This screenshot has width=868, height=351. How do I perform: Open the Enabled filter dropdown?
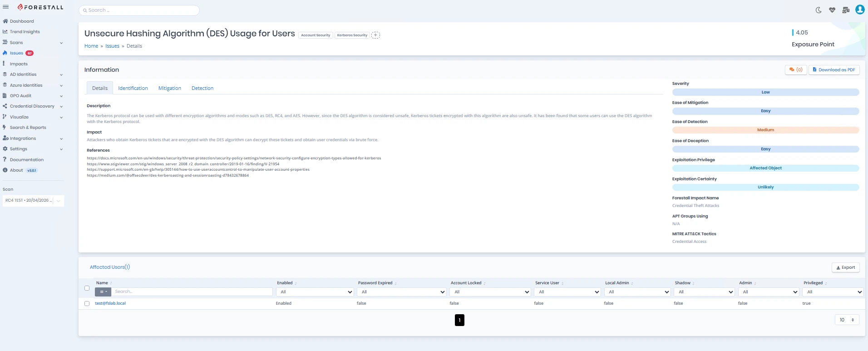tap(315, 292)
